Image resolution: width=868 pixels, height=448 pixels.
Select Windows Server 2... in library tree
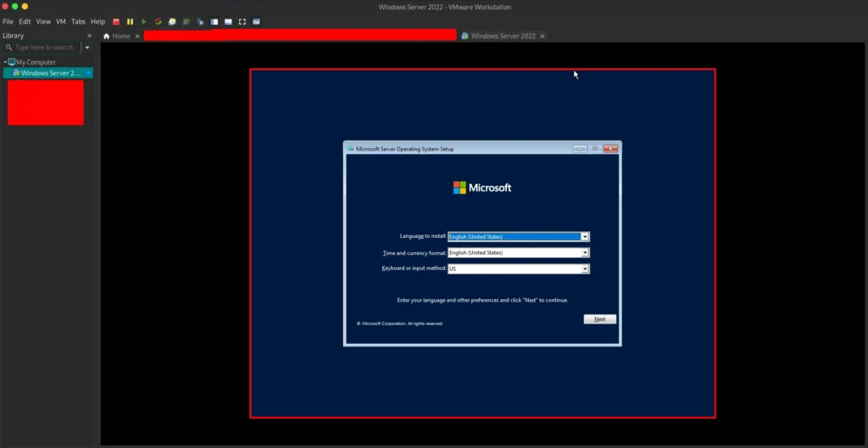pos(50,73)
